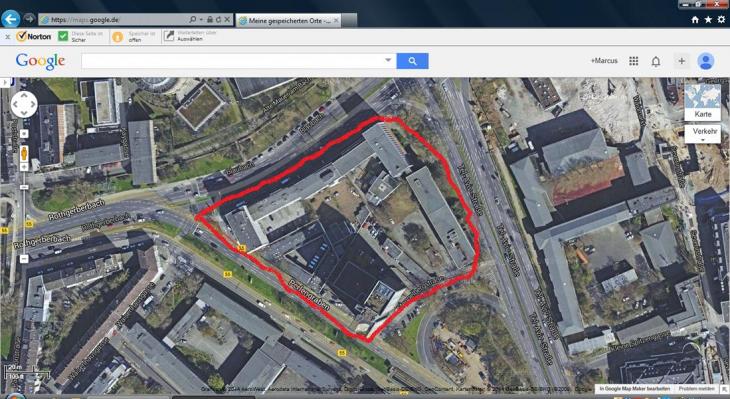Click the map pan control wheel
Image resolution: width=730 pixels, height=399 pixels.
24,104
